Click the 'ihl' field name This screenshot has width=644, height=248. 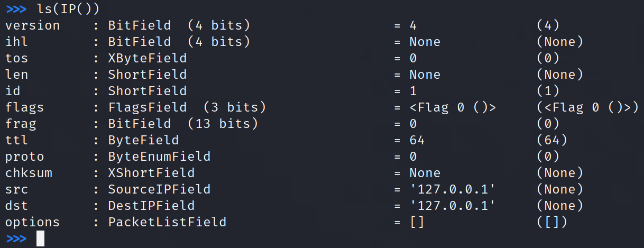tap(17, 42)
